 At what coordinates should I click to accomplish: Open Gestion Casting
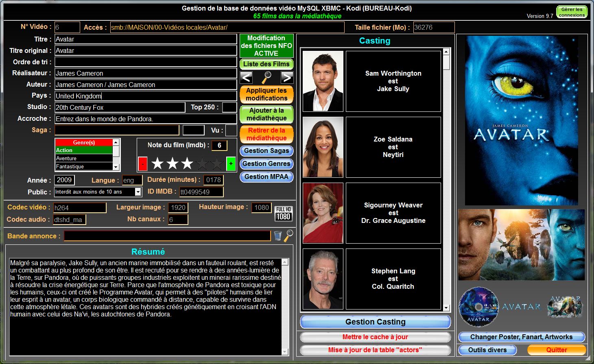click(376, 322)
